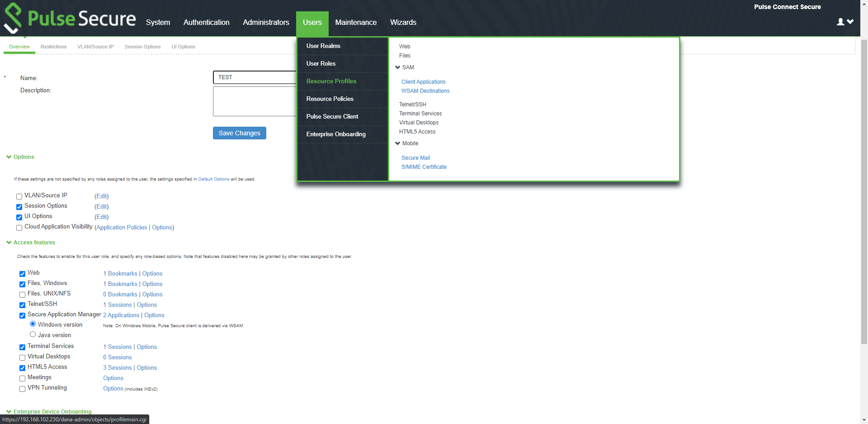Open HTML5 Access submenu item
This screenshot has height=424, width=868.
417,132
